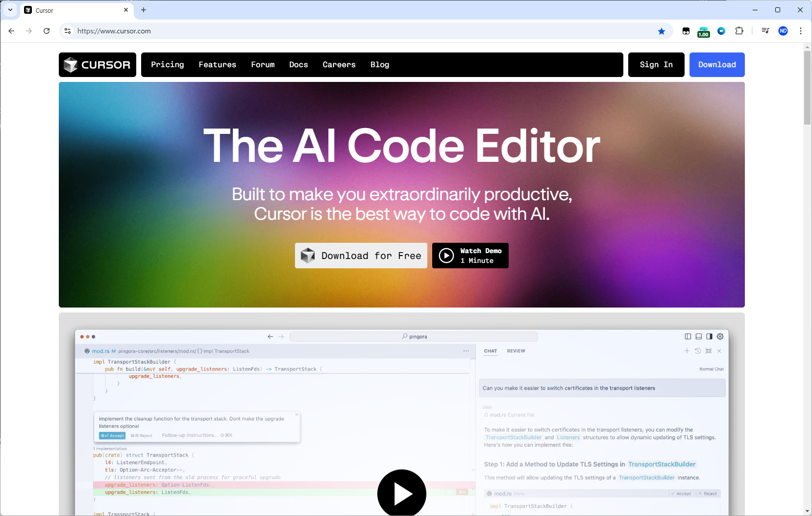Click the pingora search box in demo

pyautogui.click(x=414, y=336)
